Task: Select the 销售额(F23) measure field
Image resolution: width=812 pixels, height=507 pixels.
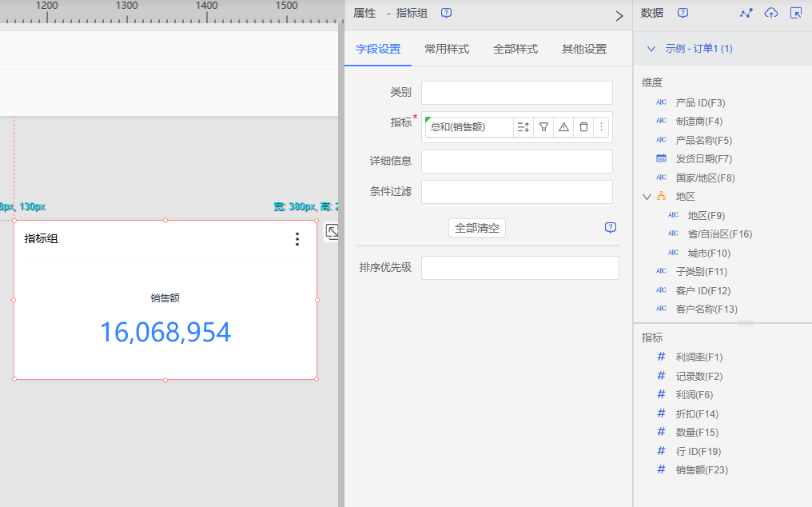Action: pyautogui.click(x=702, y=470)
